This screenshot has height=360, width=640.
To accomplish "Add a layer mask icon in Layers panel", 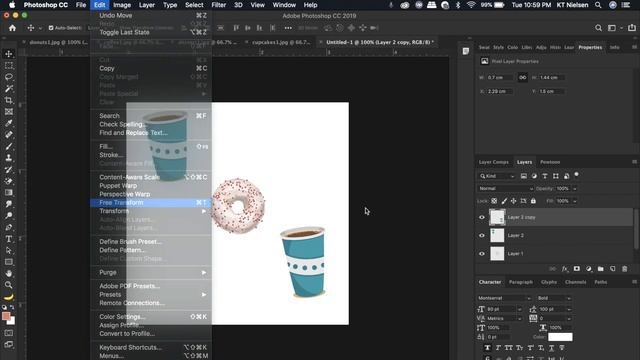I will click(576, 269).
